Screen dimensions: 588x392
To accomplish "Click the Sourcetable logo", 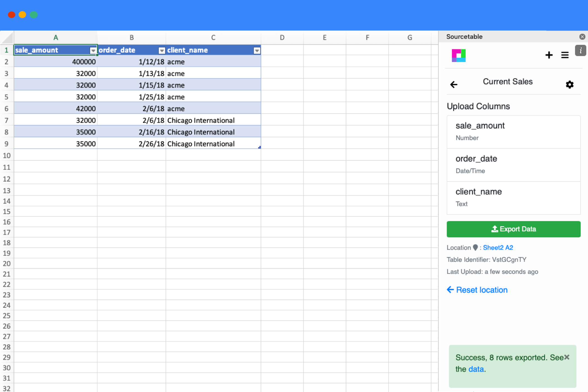I will pos(458,55).
